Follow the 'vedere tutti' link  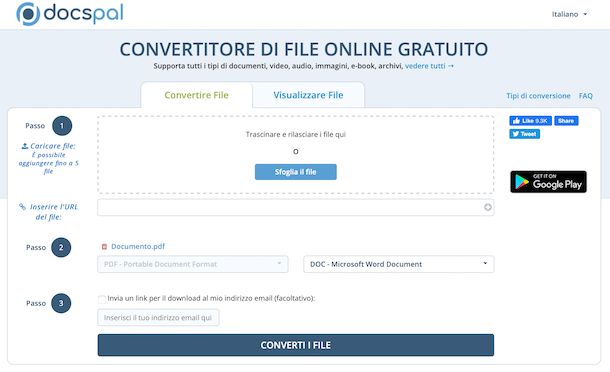[429, 66]
